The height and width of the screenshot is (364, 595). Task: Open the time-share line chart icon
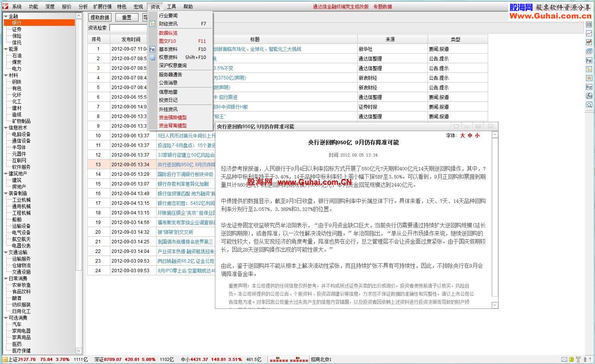pyautogui.click(x=589, y=33)
